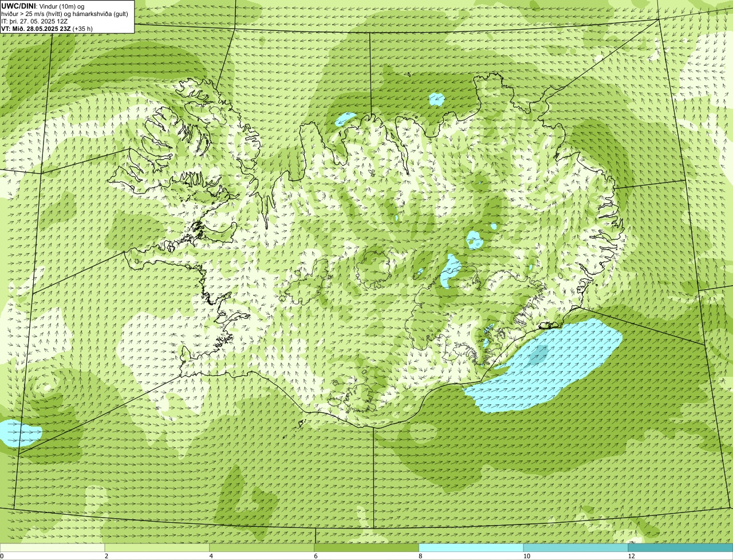This screenshot has height=560, width=733.
Task: Click the legend tick label "6"
Action: [x=316, y=556]
